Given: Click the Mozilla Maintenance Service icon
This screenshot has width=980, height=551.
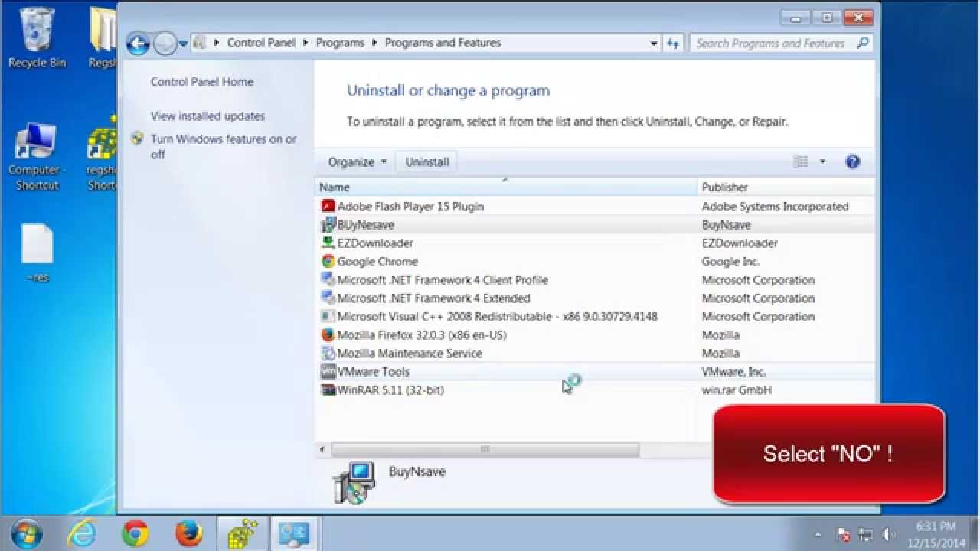Looking at the screenshot, I should point(328,353).
